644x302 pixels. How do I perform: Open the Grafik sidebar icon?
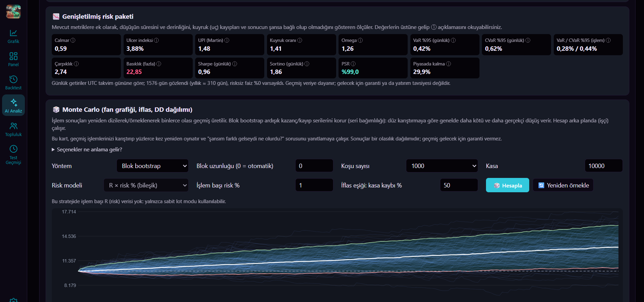(13, 36)
